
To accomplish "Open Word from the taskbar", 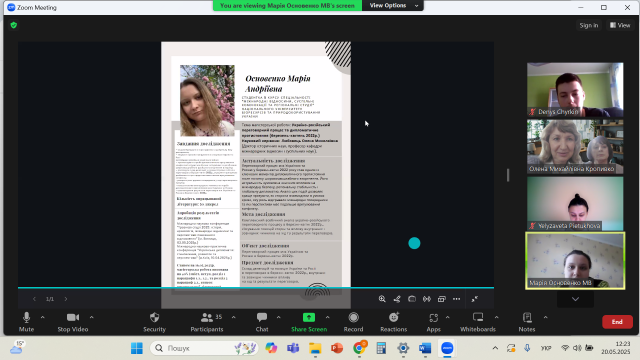I will coord(425,348).
